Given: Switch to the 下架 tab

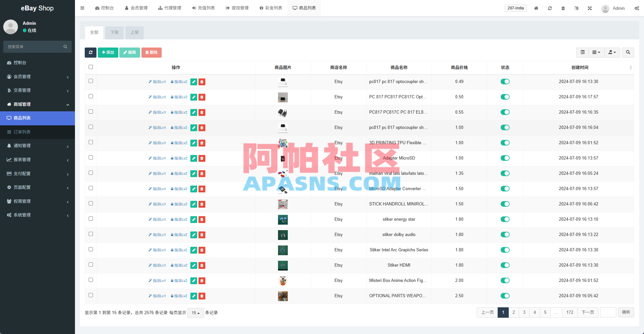Looking at the screenshot, I should [x=114, y=33].
